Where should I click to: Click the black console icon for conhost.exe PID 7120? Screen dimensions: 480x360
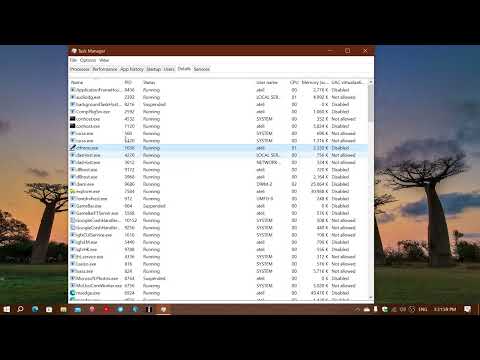click(x=73, y=126)
